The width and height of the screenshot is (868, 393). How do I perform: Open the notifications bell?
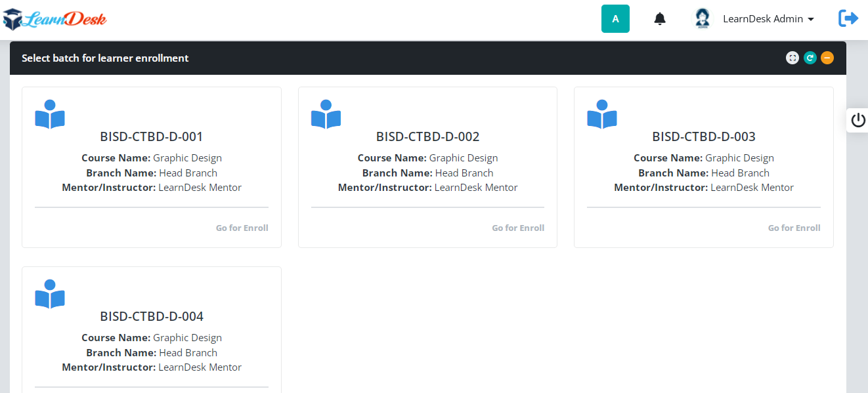660,19
